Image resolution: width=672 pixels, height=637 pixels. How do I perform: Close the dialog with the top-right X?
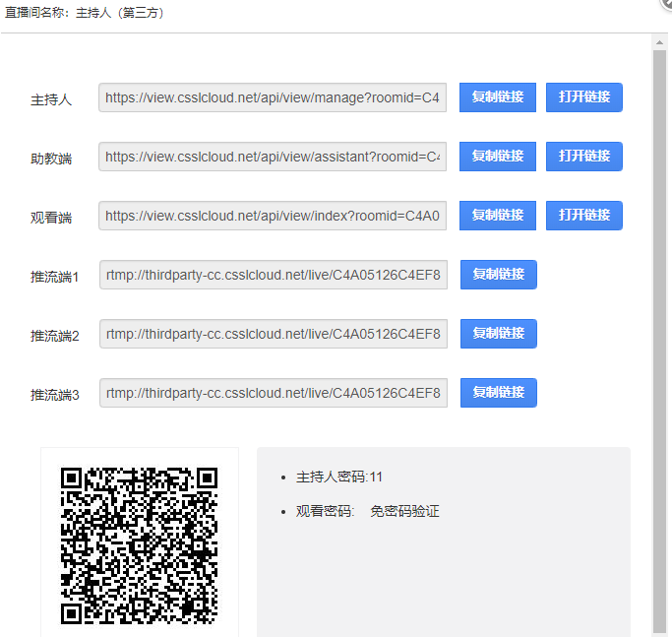coord(667,3)
